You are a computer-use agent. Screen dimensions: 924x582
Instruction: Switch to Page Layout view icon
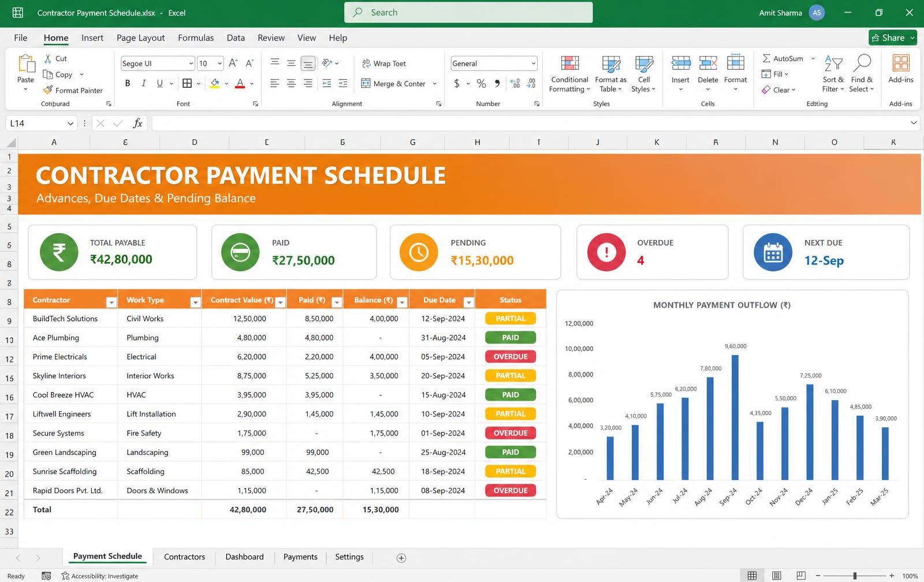coord(777,576)
